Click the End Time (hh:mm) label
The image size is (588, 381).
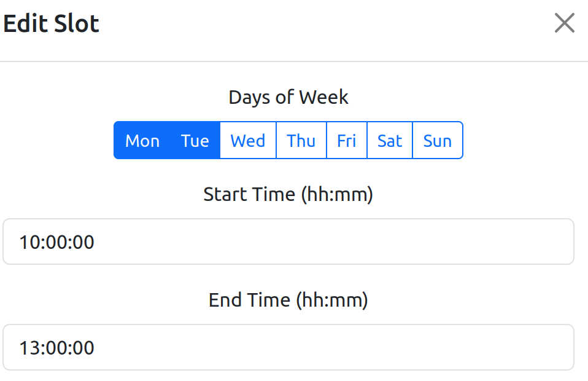(x=288, y=300)
